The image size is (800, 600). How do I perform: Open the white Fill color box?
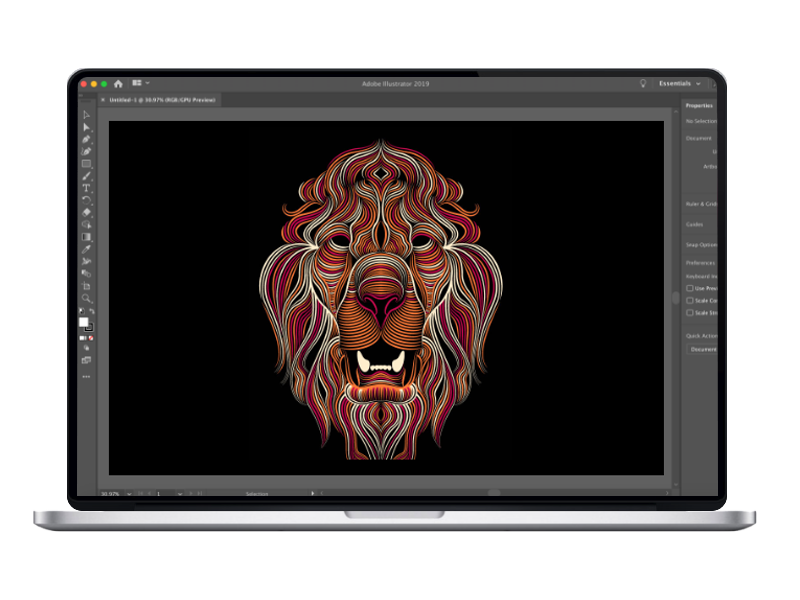point(84,322)
